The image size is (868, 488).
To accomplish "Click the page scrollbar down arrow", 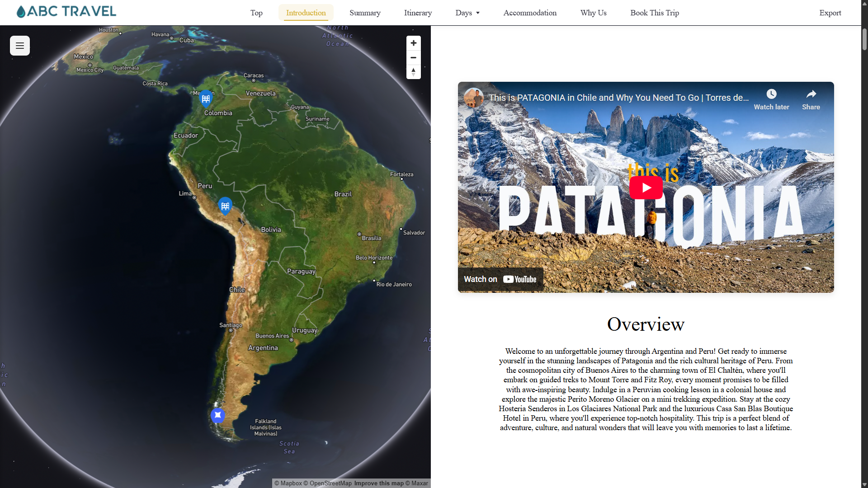I will point(864,484).
